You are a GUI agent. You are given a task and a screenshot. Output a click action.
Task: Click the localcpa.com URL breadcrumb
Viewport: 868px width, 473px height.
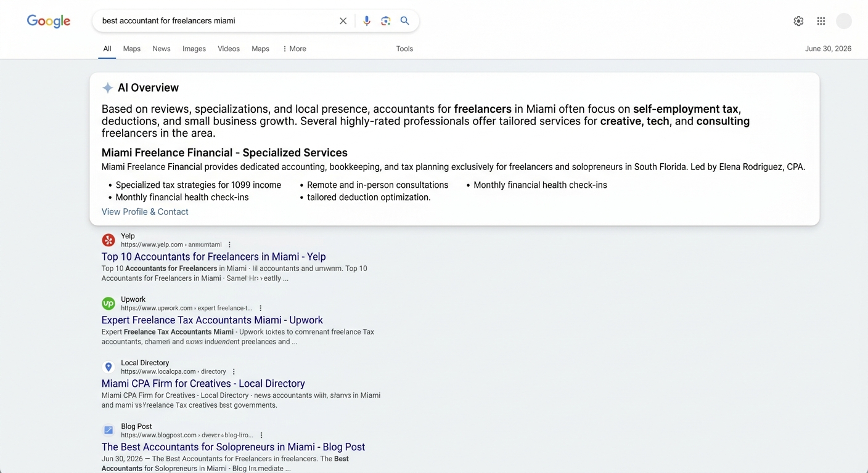point(173,371)
